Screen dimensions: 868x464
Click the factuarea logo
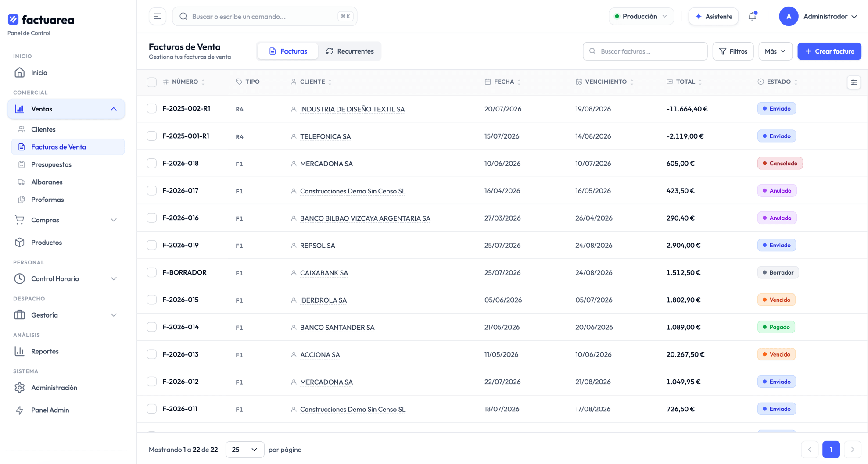41,19
